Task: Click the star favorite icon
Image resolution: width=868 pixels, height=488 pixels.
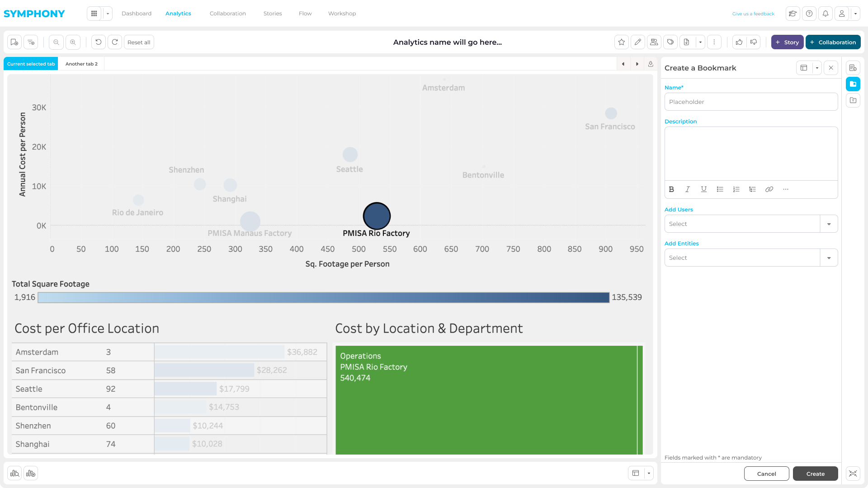Action: [x=622, y=42]
